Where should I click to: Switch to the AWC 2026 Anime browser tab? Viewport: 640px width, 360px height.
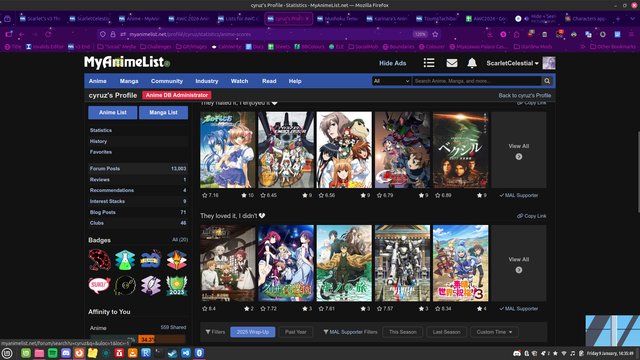coord(189,19)
